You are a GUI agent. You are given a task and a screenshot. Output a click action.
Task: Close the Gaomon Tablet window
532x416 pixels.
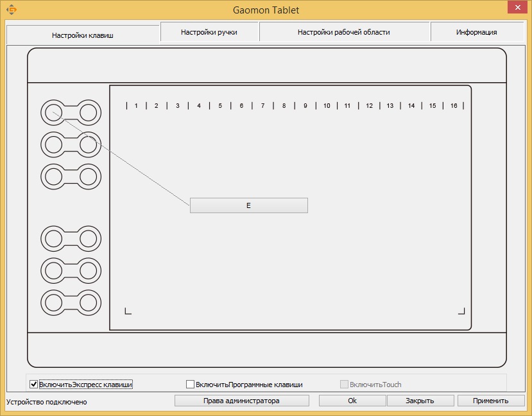coord(517,7)
